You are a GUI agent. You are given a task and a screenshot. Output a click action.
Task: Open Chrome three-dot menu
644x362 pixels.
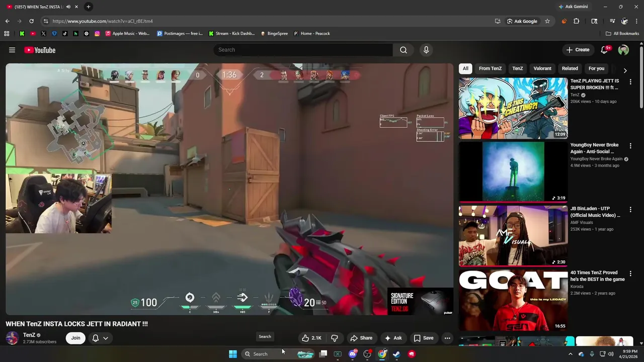(637, 21)
